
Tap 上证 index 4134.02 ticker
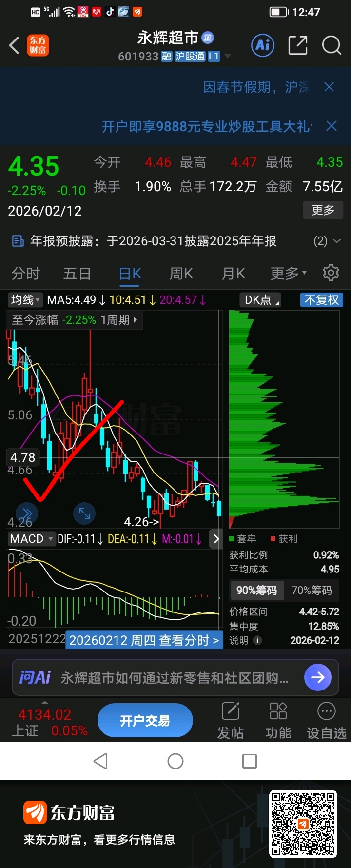coord(50,723)
